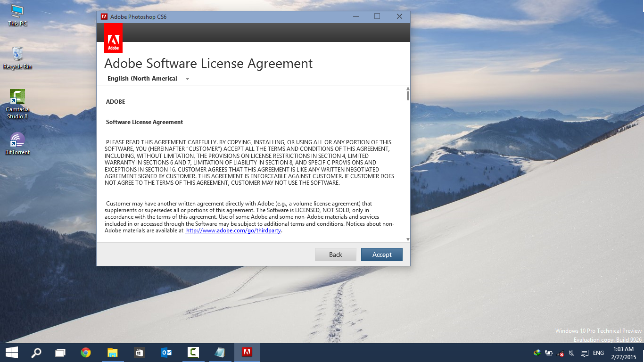The image size is (644, 362).
Task: Click the 'Customer may have another written agreement' paragraph
Action: [249, 217]
